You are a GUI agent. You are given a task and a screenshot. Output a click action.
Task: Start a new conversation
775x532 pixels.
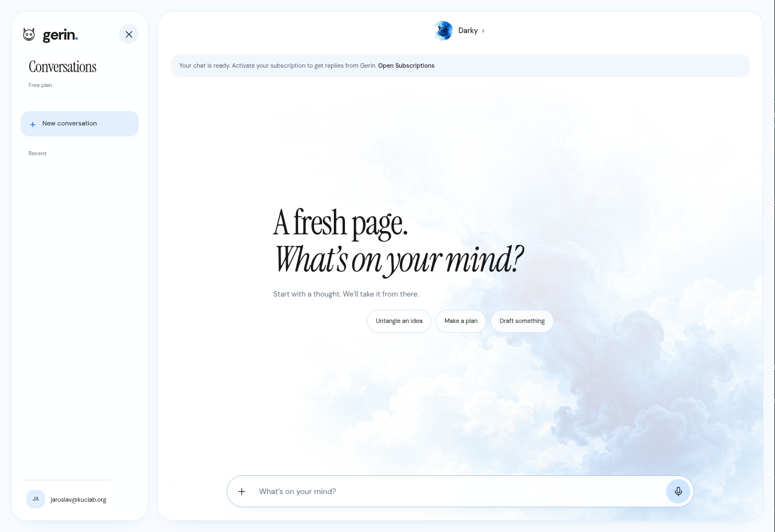80,124
